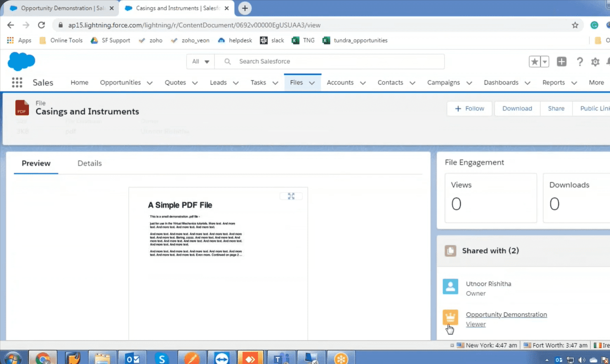Reload the page in Chrome
Screen dimensions: 610x364
click(41, 25)
